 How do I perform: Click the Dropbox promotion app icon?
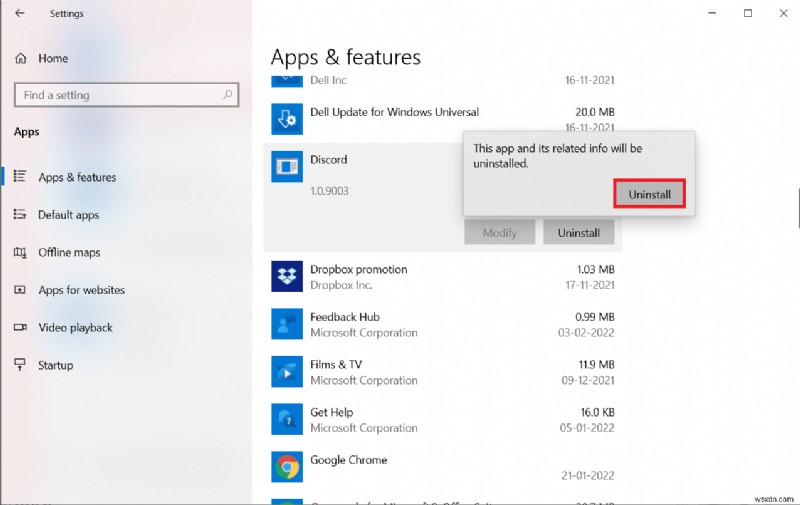[x=287, y=276]
